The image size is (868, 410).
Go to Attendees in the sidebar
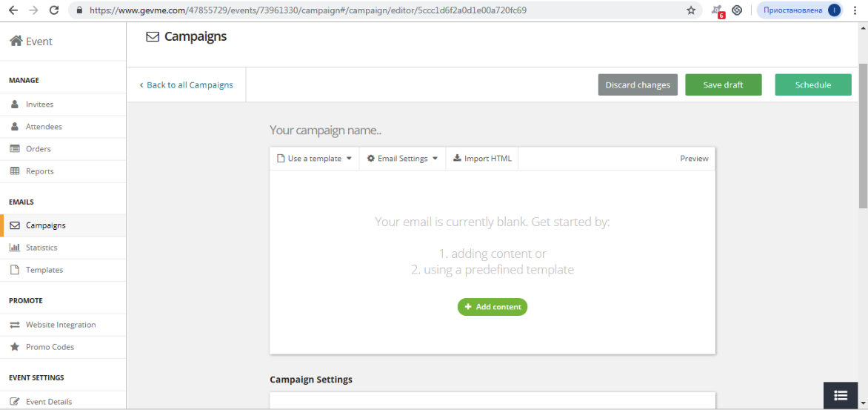click(x=44, y=127)
